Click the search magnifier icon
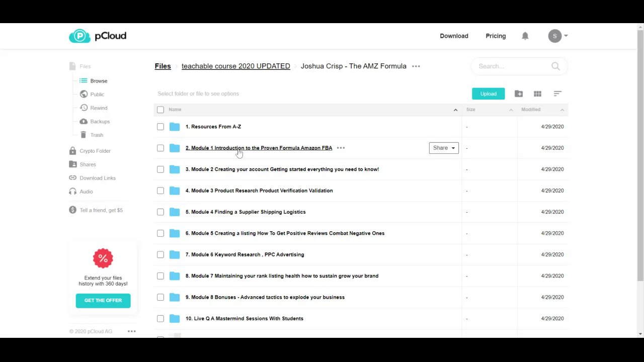This screenshot has width=644, height=362. coord(555,66)
